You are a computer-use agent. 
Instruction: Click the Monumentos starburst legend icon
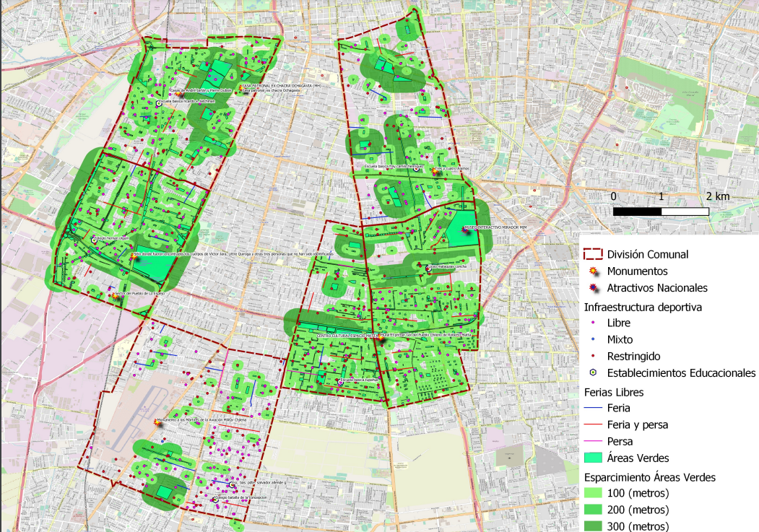594,271
